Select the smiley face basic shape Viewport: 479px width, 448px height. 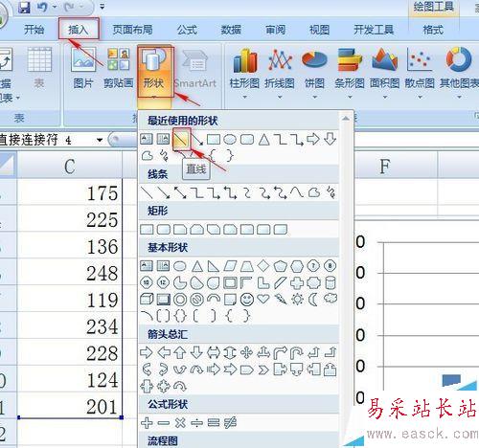click(247, 300)
